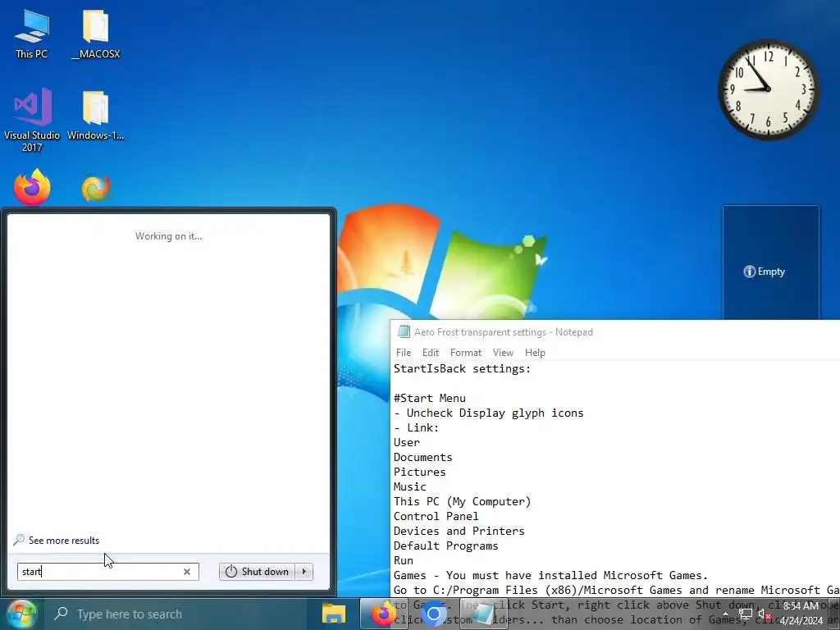The height and width of the screenshot is (630, 840).
Task: Clear the Start menu search text
Action: point(187,572)
